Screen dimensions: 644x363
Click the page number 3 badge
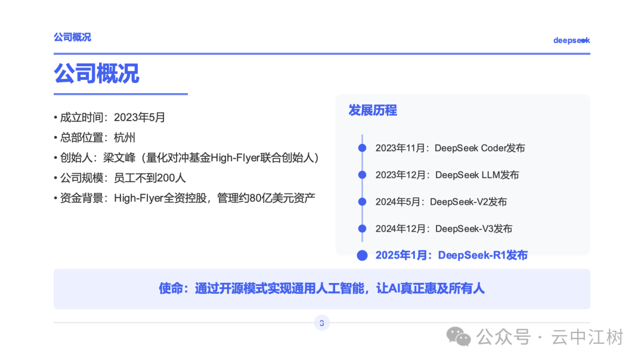point(321,323)
